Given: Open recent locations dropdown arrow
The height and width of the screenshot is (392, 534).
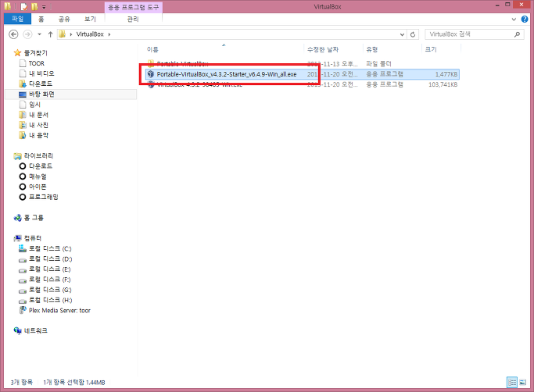Looking at the screenshot, I should (40, 34).
